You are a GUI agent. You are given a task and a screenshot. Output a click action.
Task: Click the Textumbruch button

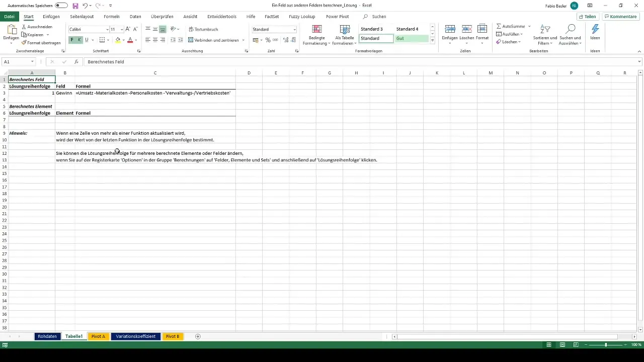pos(203,29)
